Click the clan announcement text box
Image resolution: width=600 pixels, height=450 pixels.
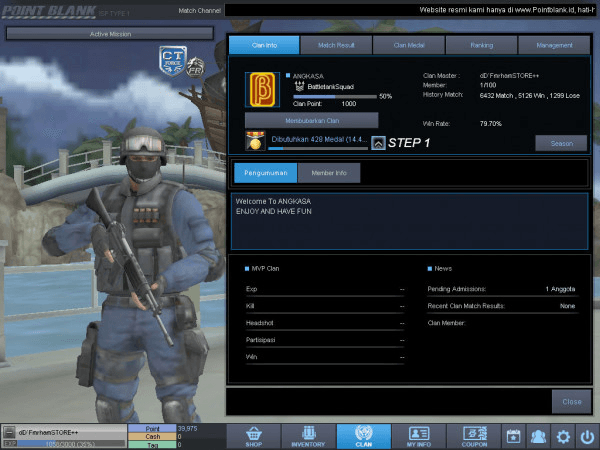409,222
